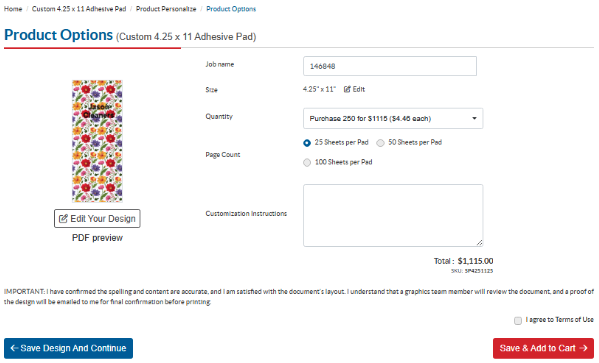Grab the text area resize handle
The image size is (599, 363).
pos(479,243)
